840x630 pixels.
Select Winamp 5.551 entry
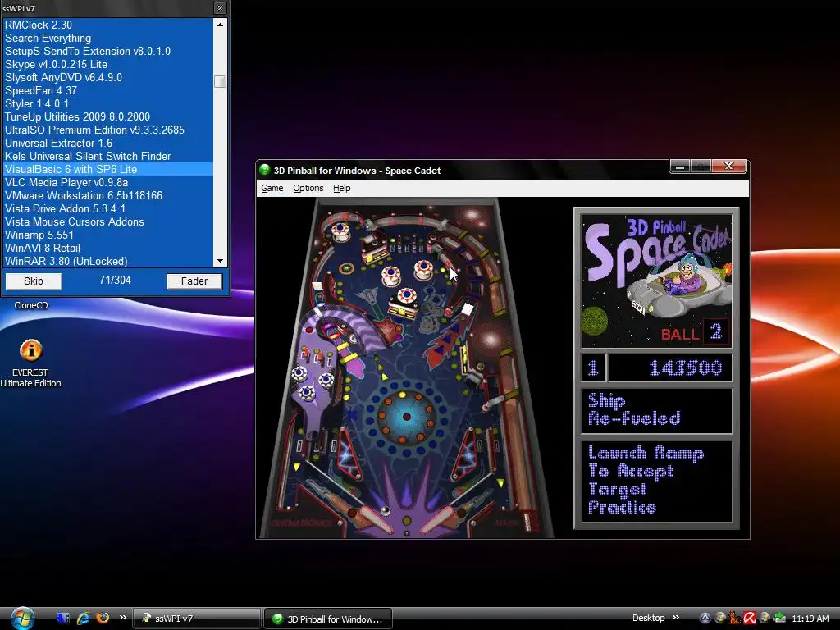(109, 235)
